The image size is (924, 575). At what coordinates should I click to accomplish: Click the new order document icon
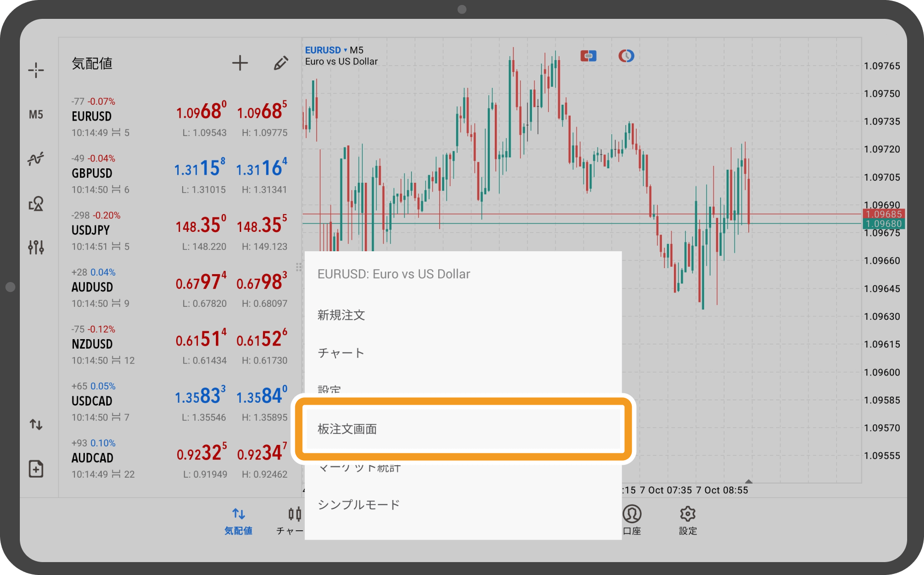pos(36,469)
